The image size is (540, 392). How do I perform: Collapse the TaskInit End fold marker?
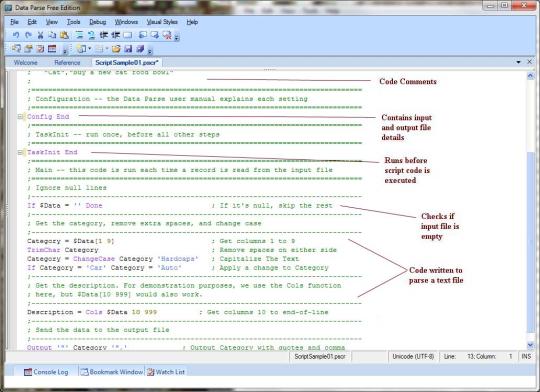[20, 152]
